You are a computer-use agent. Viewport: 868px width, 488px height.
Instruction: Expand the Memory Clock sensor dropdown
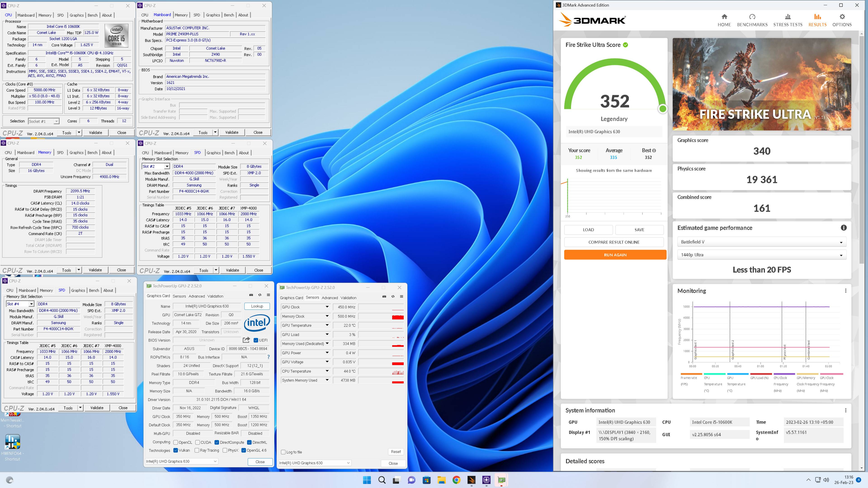327,316
